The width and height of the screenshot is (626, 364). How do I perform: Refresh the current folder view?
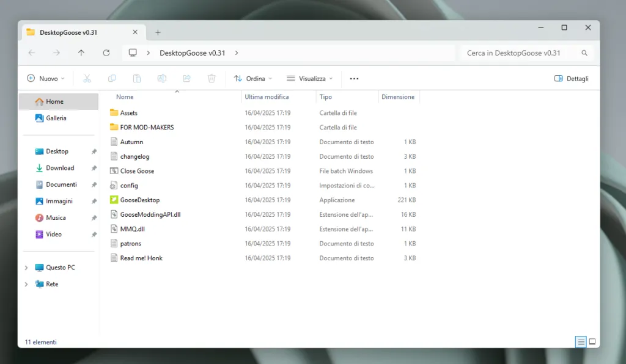click(x=106, y=53)
